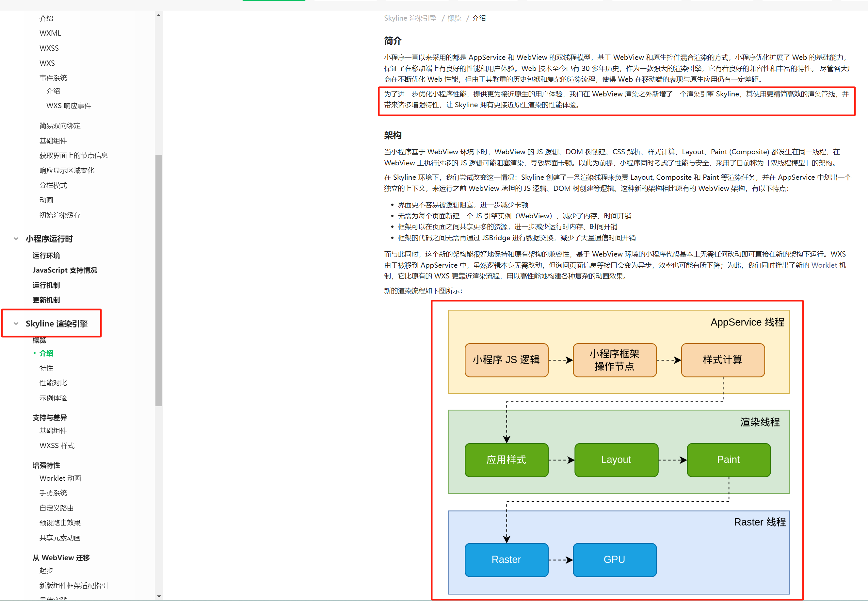Image resolution: width=868 pixels, height=601 pixels.
Task: Open 自定义路由 page
Action: pos(56,508)
